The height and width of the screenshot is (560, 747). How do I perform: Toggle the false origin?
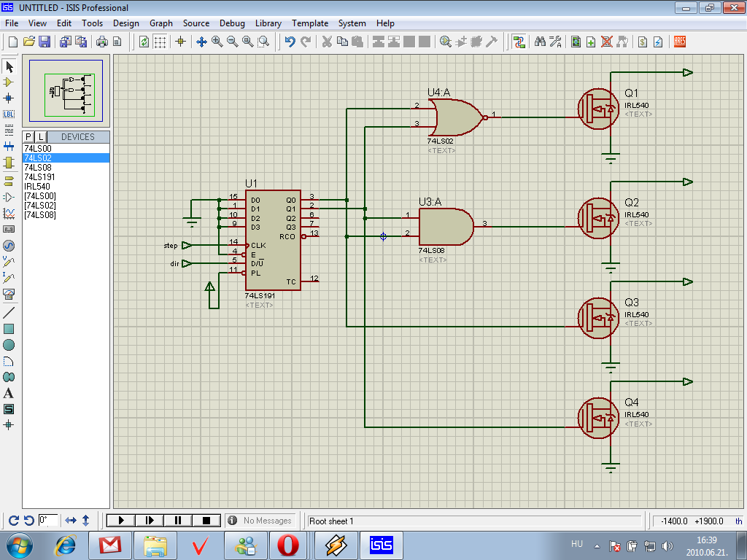click(181, 42)
